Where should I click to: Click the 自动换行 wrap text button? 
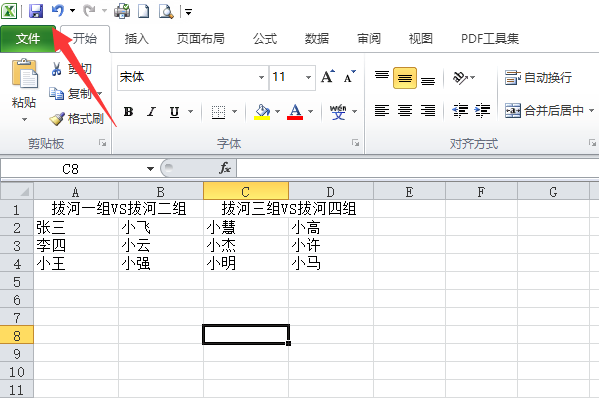tap(538, 78)
